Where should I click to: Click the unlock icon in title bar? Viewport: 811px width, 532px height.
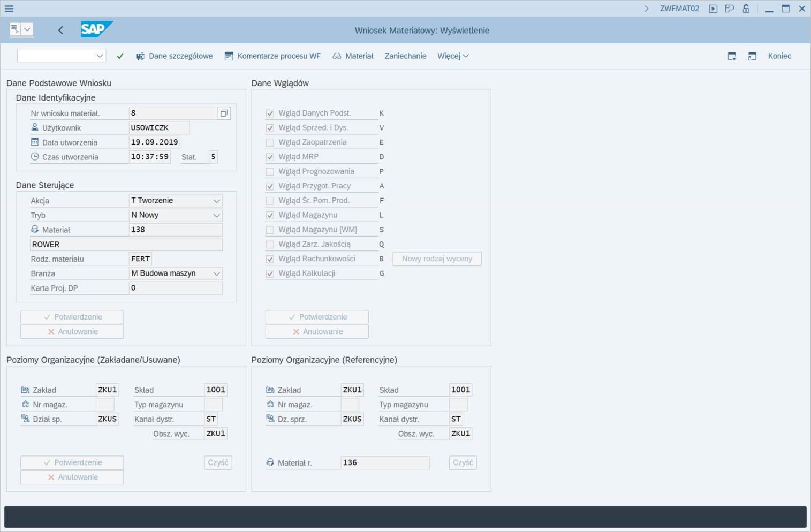point(746,9)
